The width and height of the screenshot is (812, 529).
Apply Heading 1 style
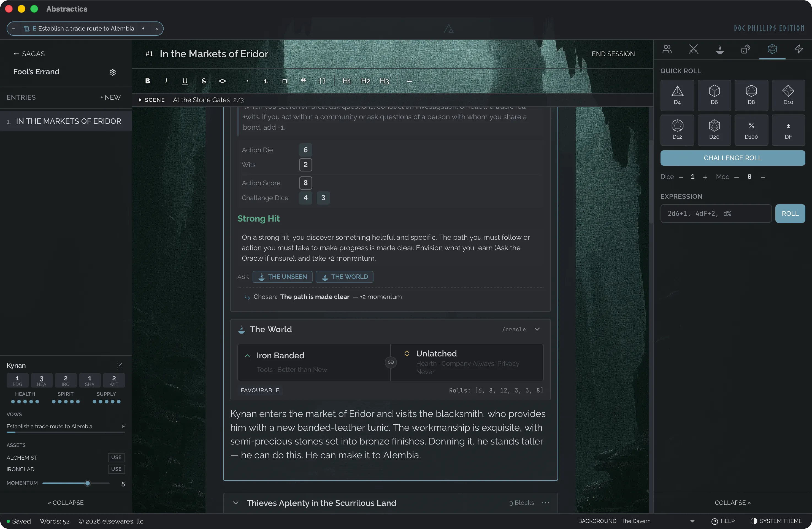coord(347,81)
